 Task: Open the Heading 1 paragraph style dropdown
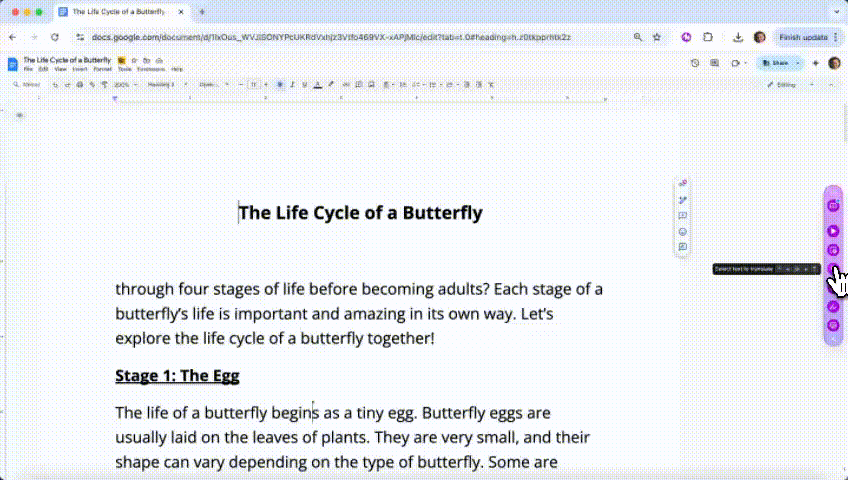point(167,85)
